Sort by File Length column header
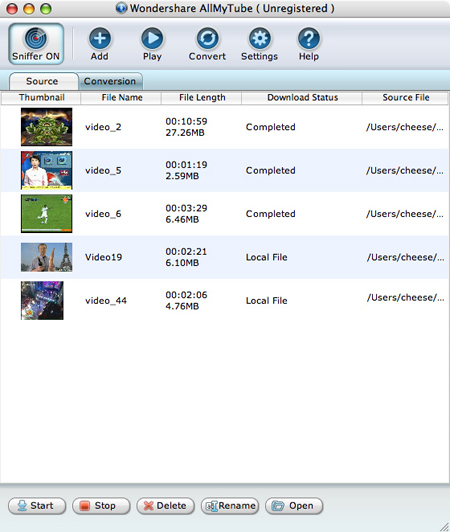Screen dimensions: 450x532 [x=202, y=98]
